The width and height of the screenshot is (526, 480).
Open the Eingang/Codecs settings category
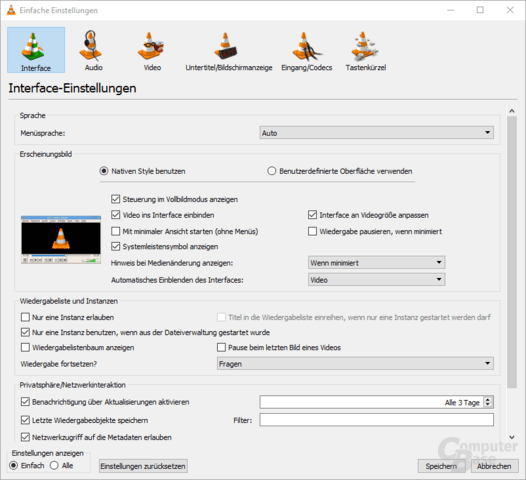point(307,50)
